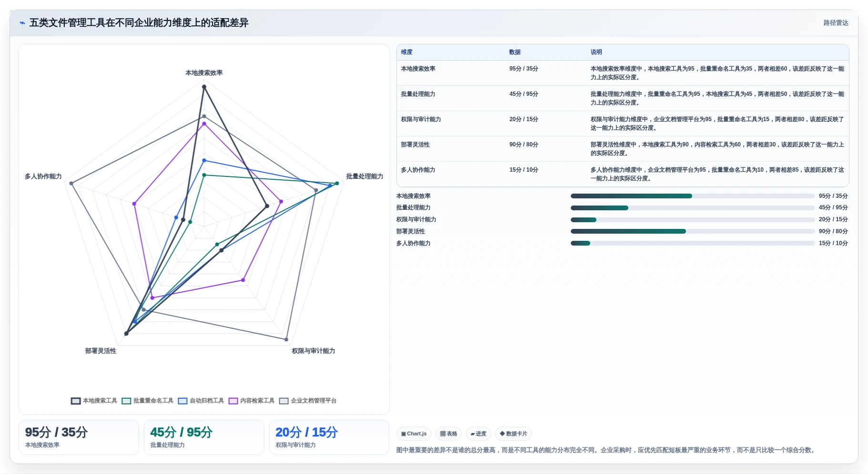
Task: Open the 95分 / 35分 summary card
Action: 79,437
